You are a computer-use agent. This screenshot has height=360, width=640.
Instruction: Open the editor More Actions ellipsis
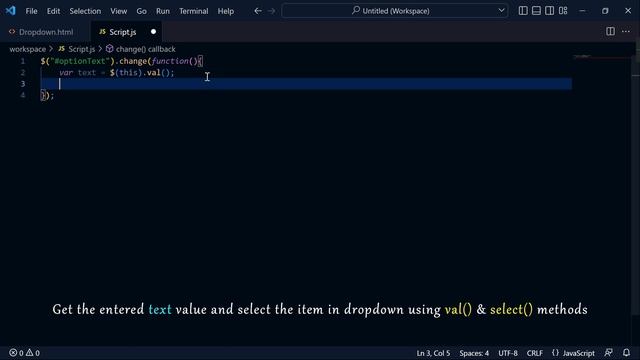point(626,31)
